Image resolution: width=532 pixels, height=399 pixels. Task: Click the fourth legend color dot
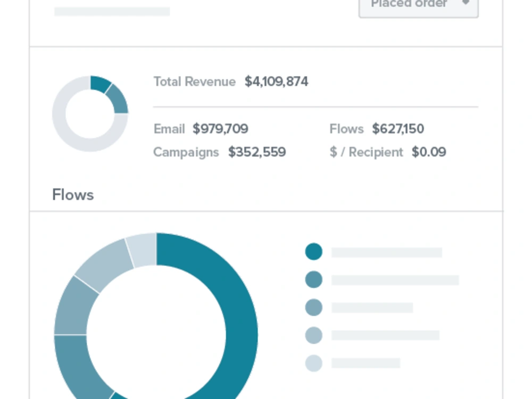(313, 335)
